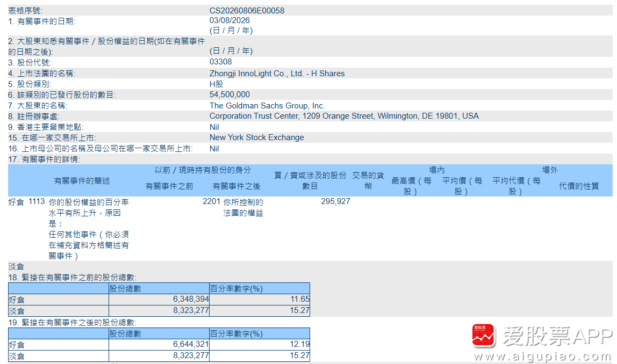Click the 買/賣或涉及的股份數目 column header
The height and width of the screenshot is (364, 617).
[310, 181]
